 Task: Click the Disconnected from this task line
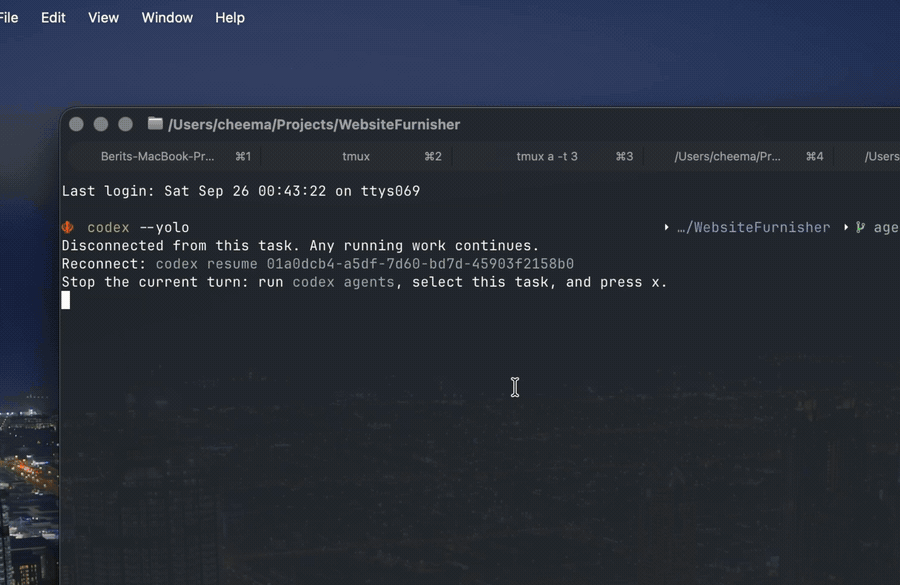(x=300, y=246)
